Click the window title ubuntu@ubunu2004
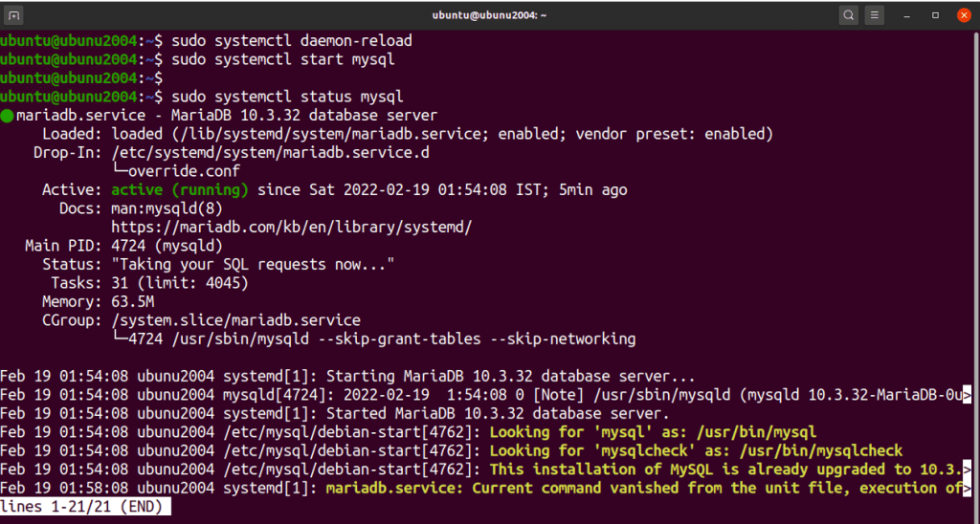 [x=489, y=15]
